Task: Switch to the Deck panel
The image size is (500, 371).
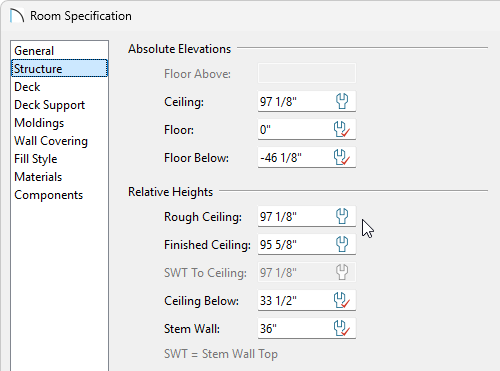Action: pyautogui.click(x=59, y=87)
